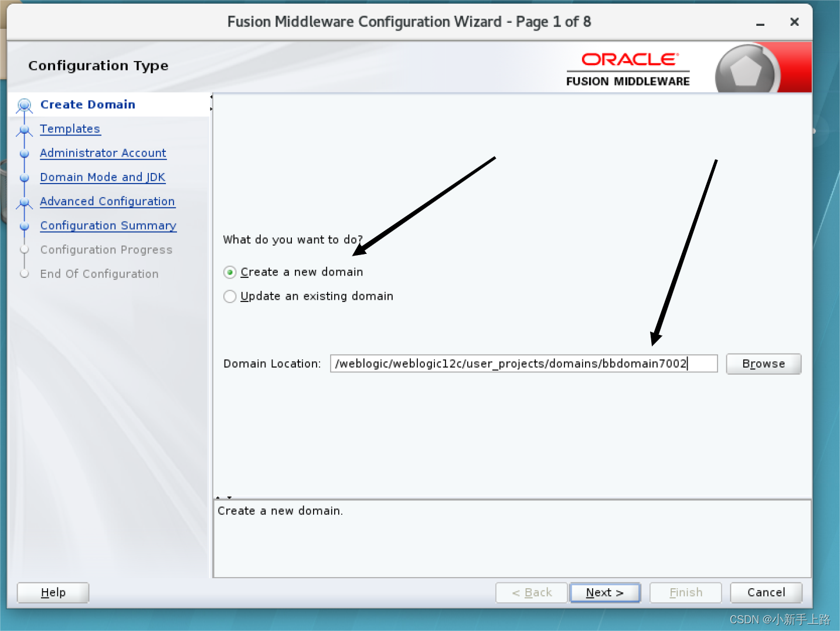The image size is (840, 631).
Task: Click the Domain Mode and JDK step bullet
Action: 24,178
